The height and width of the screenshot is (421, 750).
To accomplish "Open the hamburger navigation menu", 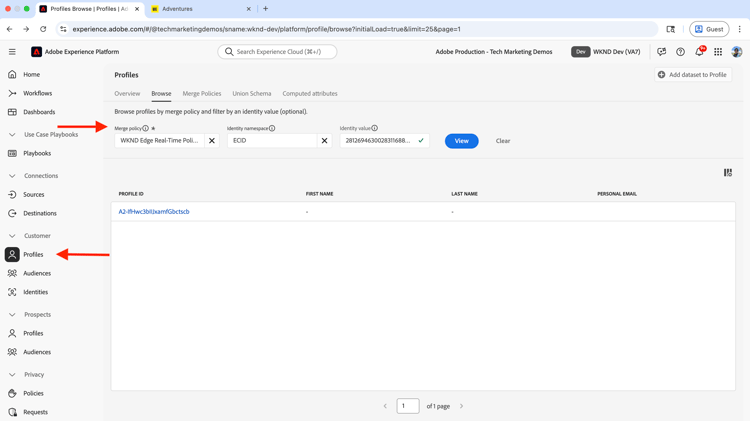I will point(12,52).
